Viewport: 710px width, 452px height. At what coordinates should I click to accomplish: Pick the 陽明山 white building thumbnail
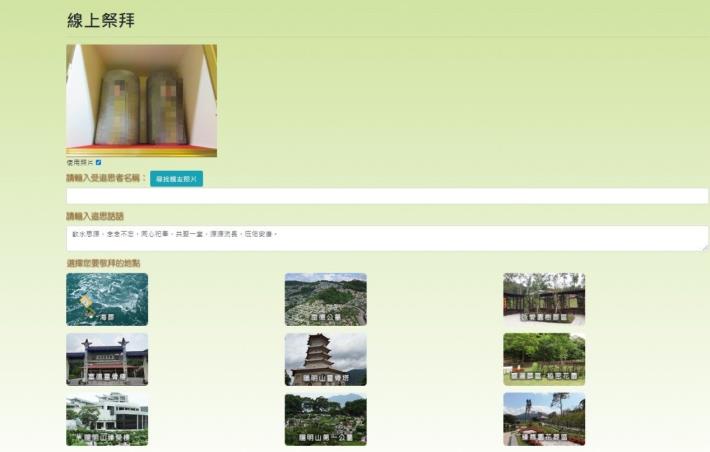click(x=107, y=418)
